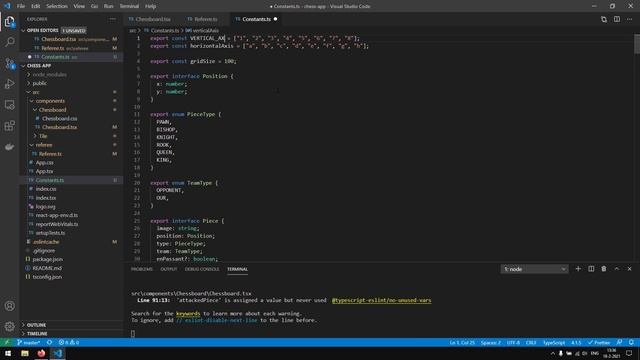Open notifications bell in status bar
Image resolution: width=640 pixels, height=360 pixels.
tap(631, 342)
